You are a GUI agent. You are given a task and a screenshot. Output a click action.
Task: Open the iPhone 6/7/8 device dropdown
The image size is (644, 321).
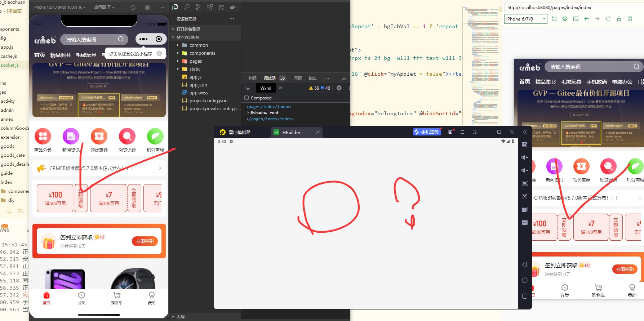click(x=525, y=19)
